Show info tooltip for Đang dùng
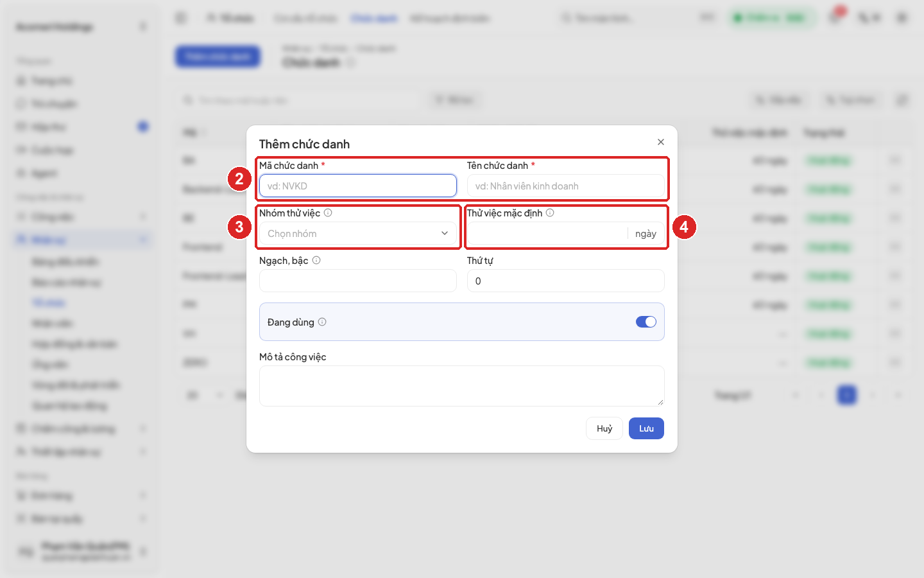924x578 pixels. [322, 322]
